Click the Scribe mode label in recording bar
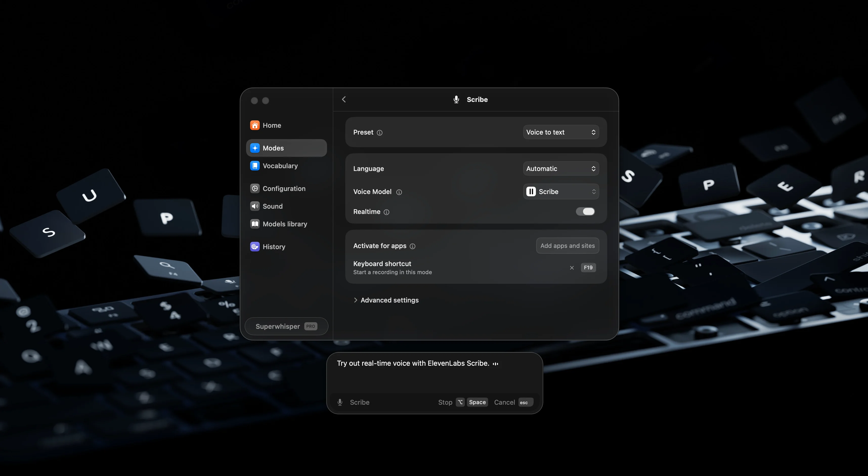Viewport: 868px width, 476px height. [360, 402]
